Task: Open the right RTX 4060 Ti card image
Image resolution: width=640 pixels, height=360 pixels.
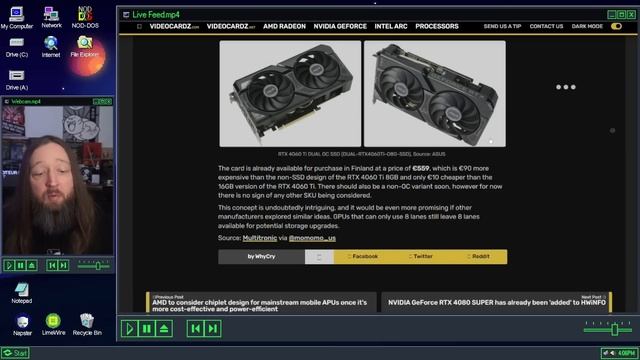Action: [435, 93]
